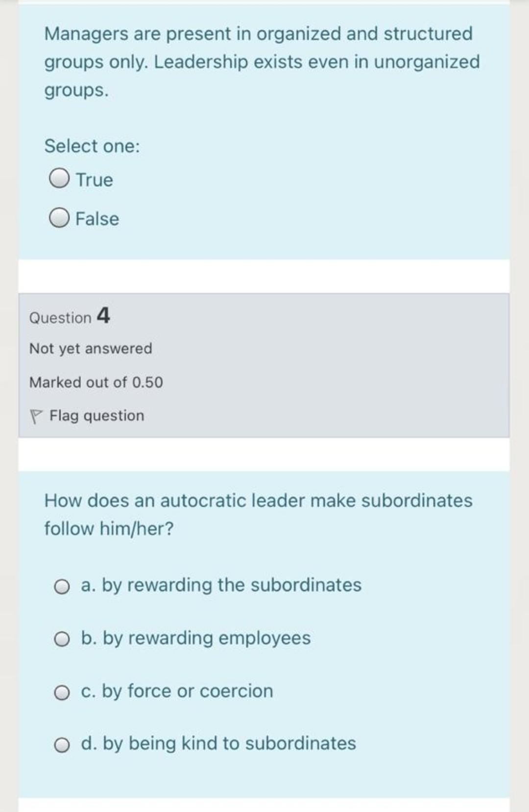
Task: Click the flag icon beside Flag question
Action: pos(36,416)
